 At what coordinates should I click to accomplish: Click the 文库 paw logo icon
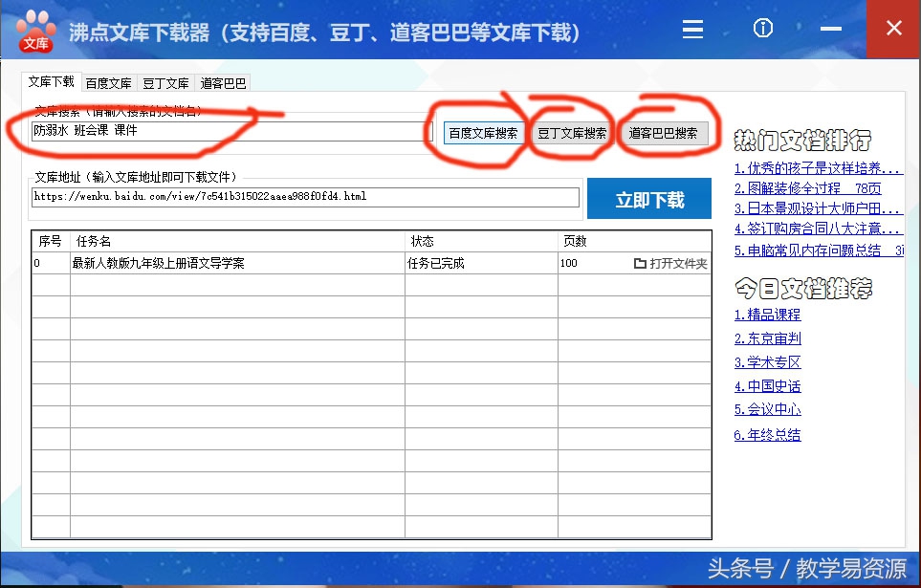click(34, 30)
